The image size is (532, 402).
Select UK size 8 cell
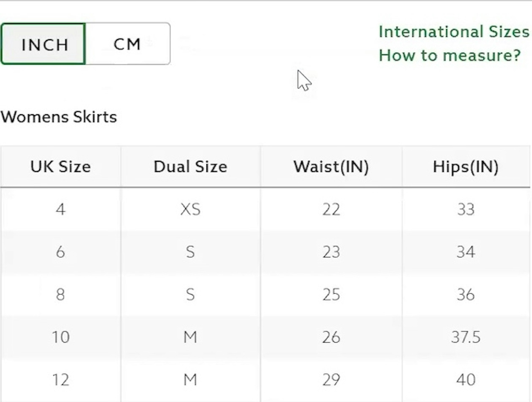coord(61,294)
